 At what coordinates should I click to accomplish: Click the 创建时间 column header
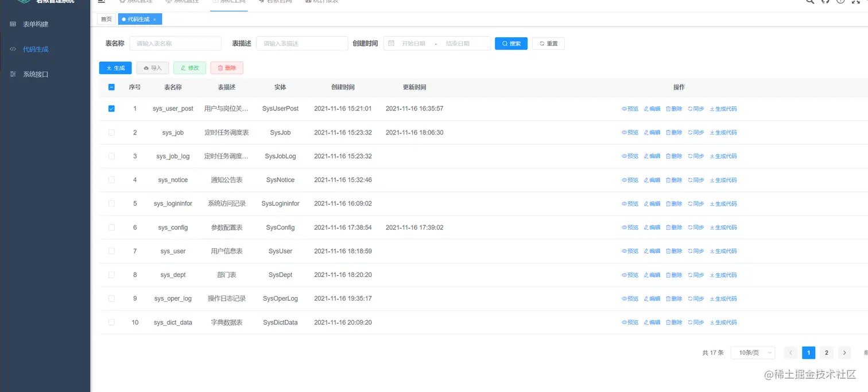coord(343,87)
